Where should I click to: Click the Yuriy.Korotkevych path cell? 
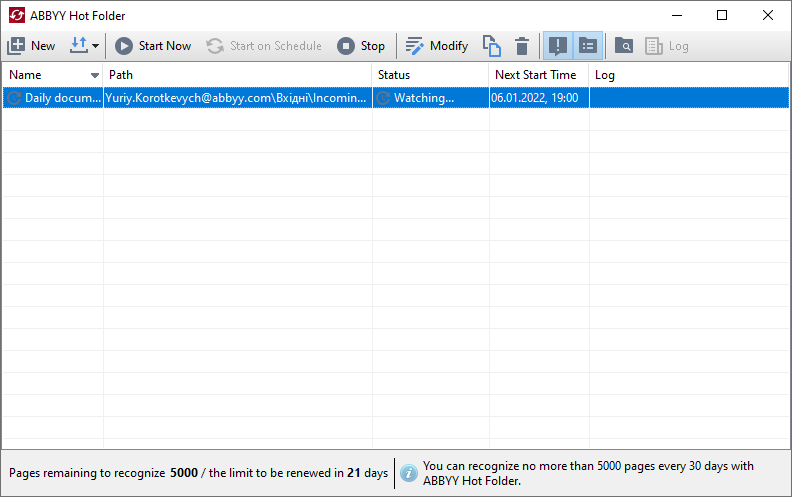coord(237,97)
